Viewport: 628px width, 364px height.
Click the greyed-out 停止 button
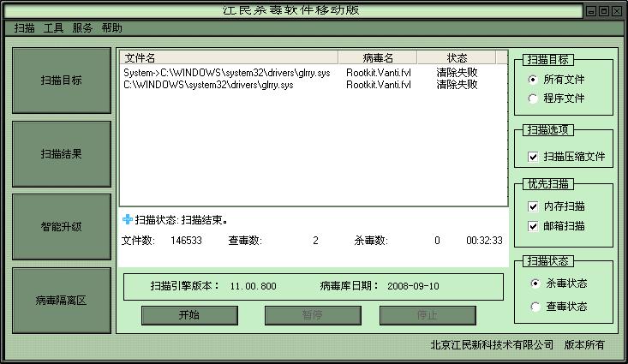click(x=428, y=315)
